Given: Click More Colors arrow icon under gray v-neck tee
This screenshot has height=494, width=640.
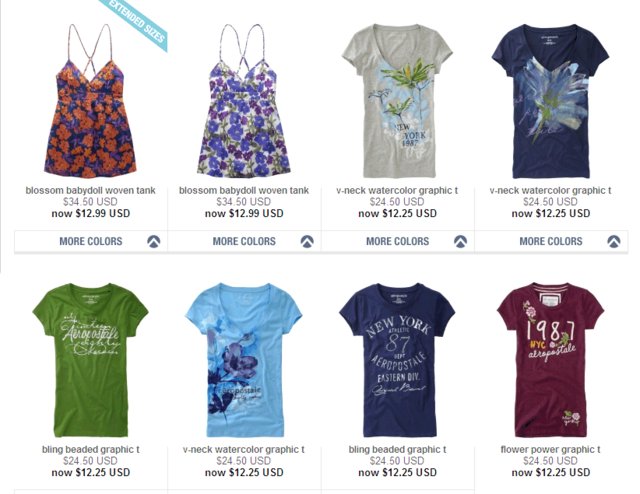Looking at the screenshot, I should coord(460,241).
